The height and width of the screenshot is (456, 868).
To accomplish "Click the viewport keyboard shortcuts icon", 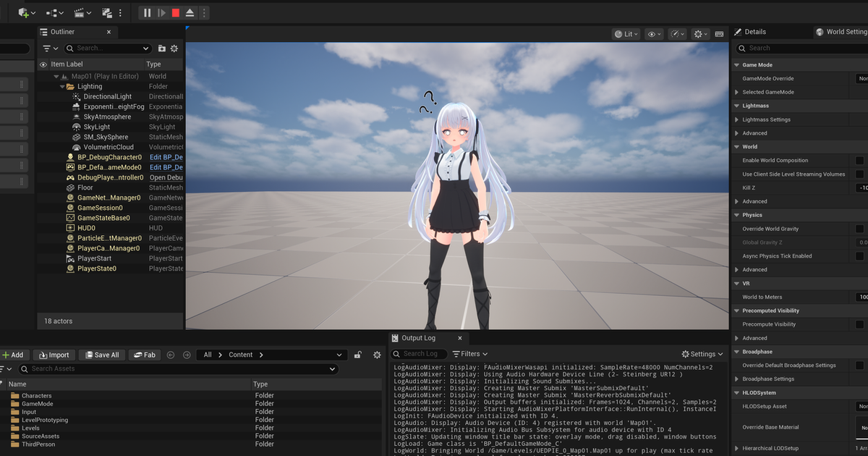I will (x=720, y=34).
